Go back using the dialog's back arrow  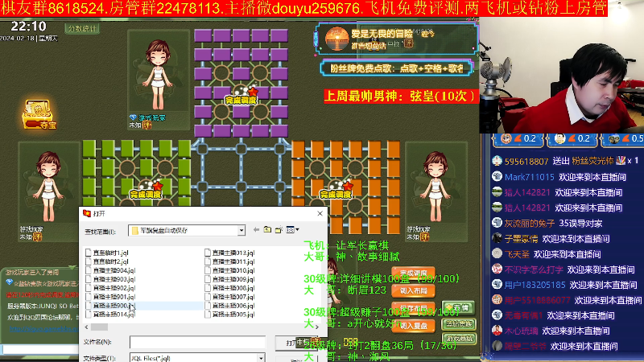(x=256, y=230)
